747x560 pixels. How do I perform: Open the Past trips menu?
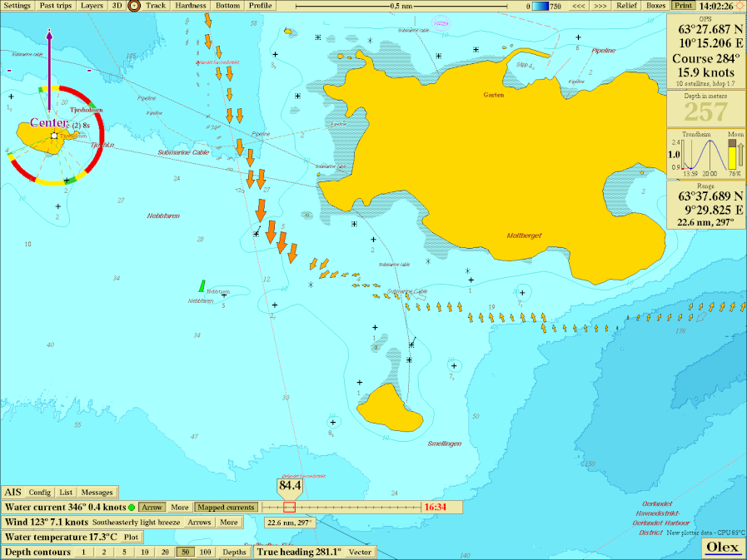(x=57, y=6)
